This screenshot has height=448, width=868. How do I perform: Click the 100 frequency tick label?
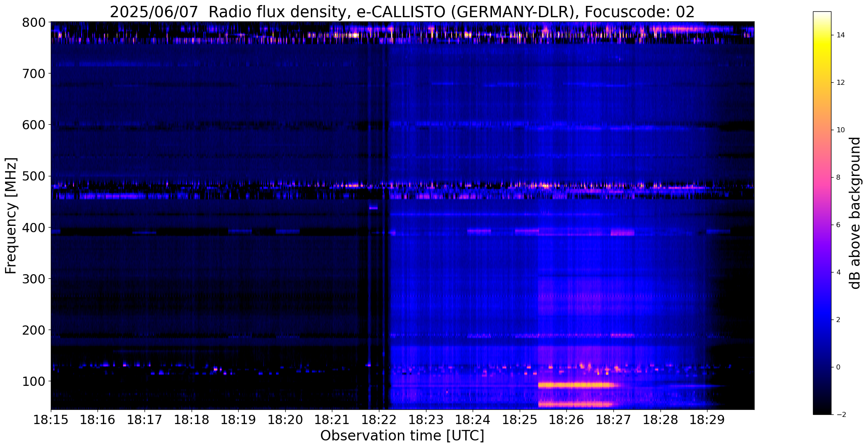click(34, 381)
